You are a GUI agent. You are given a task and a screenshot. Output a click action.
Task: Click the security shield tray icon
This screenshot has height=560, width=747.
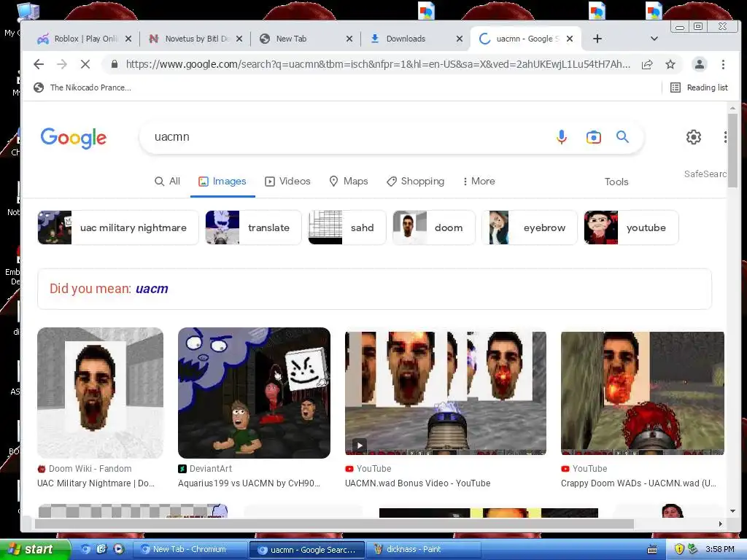click(x=679, y=550)
